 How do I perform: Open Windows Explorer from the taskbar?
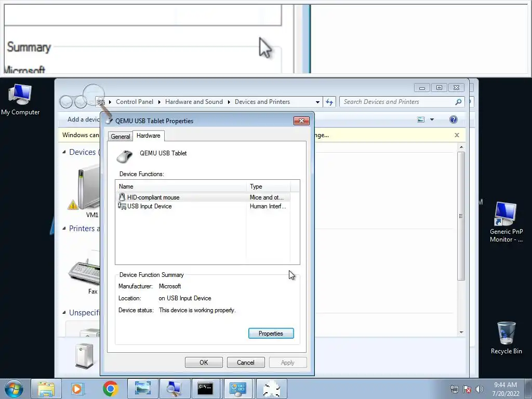[46, 389]
